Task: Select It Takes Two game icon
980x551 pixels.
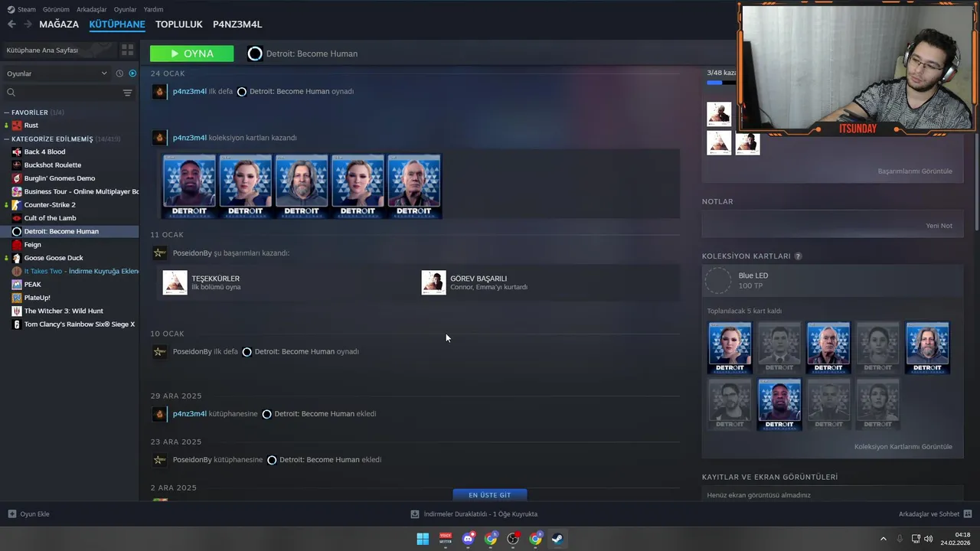Action: [x=17, y=271]
